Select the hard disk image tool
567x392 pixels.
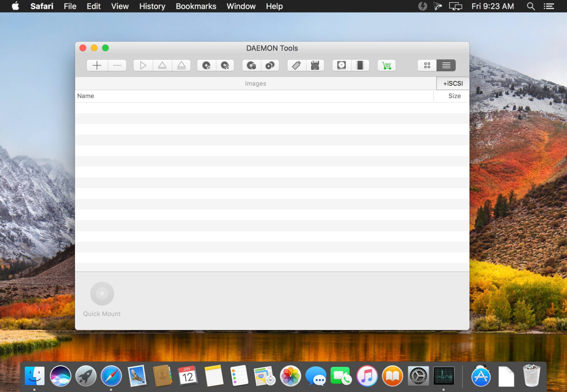(341, 65)
